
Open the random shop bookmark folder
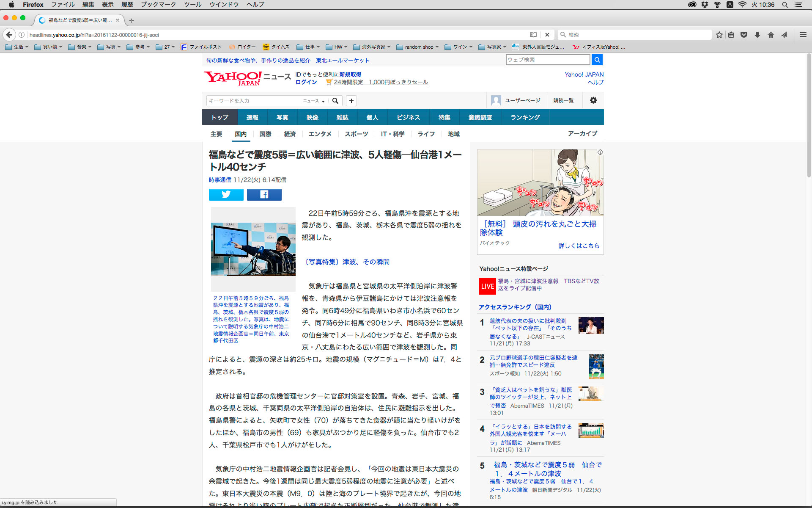418,47
